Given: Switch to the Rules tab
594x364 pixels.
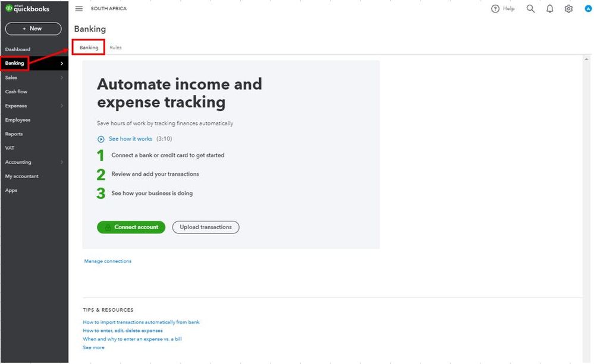Looking at the screenshot, I should click(115, 48).
